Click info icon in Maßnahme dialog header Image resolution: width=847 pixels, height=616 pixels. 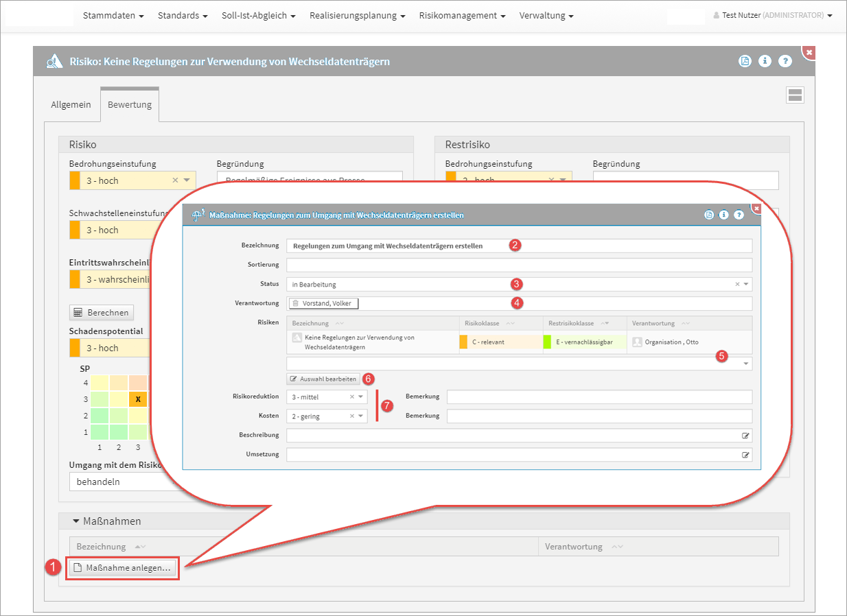[x=723, y=215]
